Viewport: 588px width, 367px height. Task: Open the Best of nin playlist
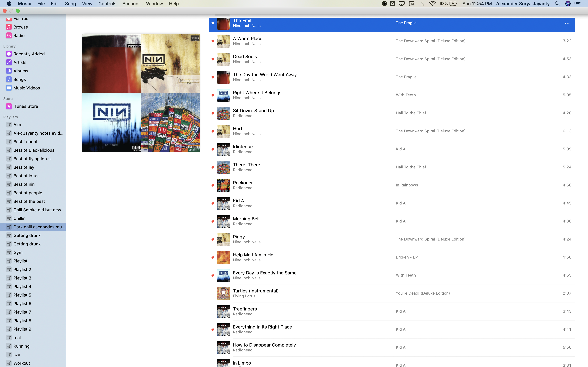(x=24, y=184)
